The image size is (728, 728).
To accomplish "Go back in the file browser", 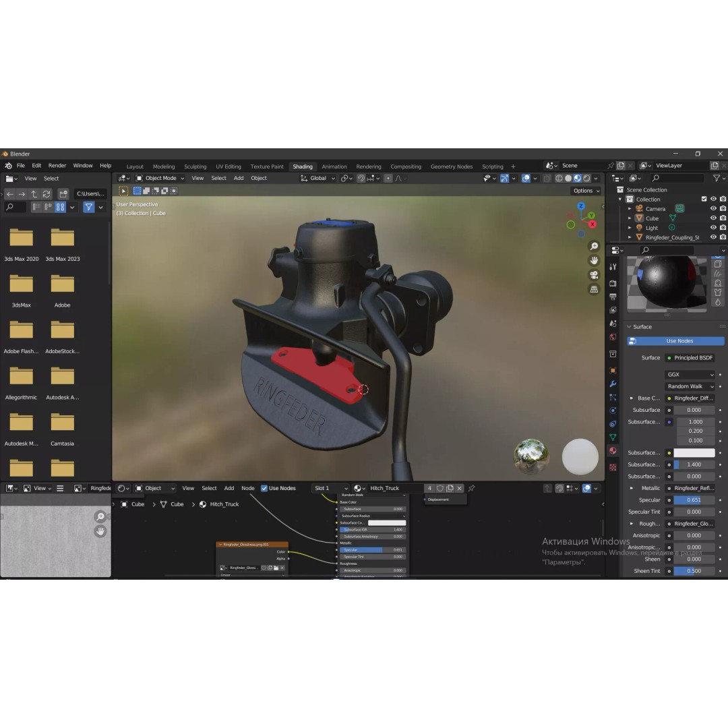I will click(x=9, y=193).
